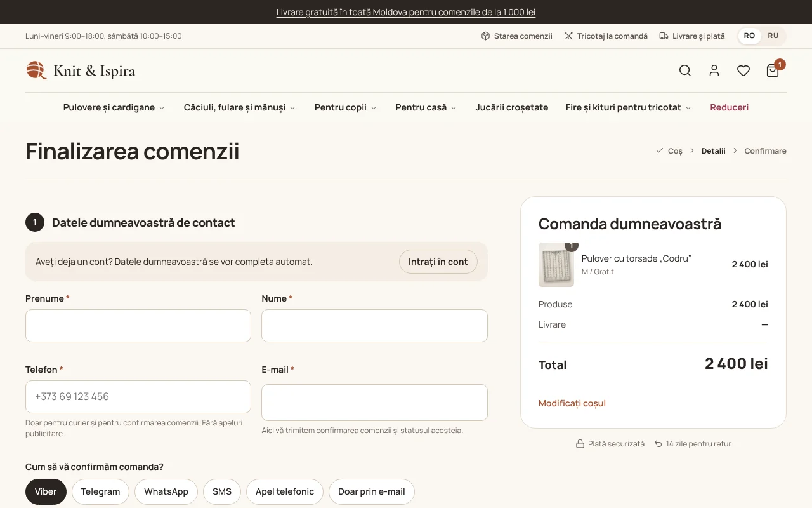This screenshot has width=812, height=508.
Task: Open the user account icon
Action: coord(714,70)
